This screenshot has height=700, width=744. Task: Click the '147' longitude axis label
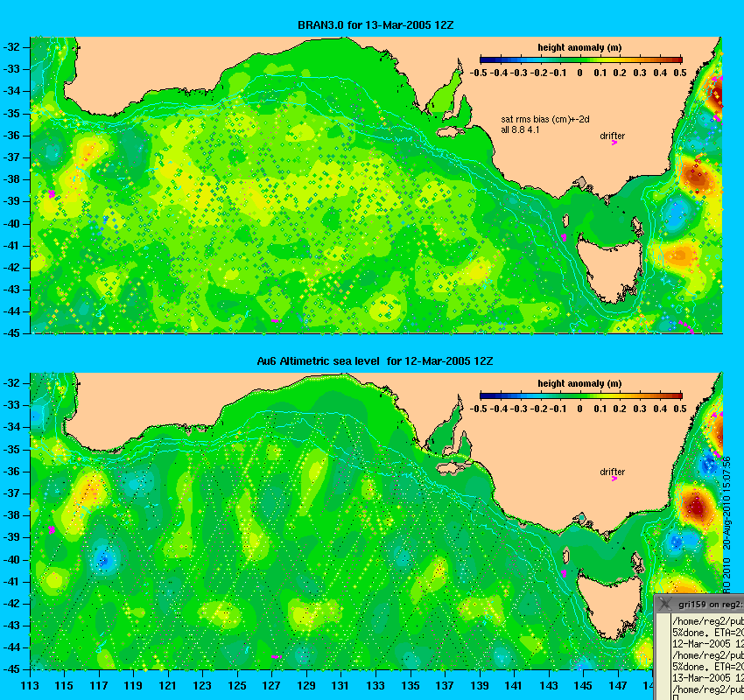(617, 685)
